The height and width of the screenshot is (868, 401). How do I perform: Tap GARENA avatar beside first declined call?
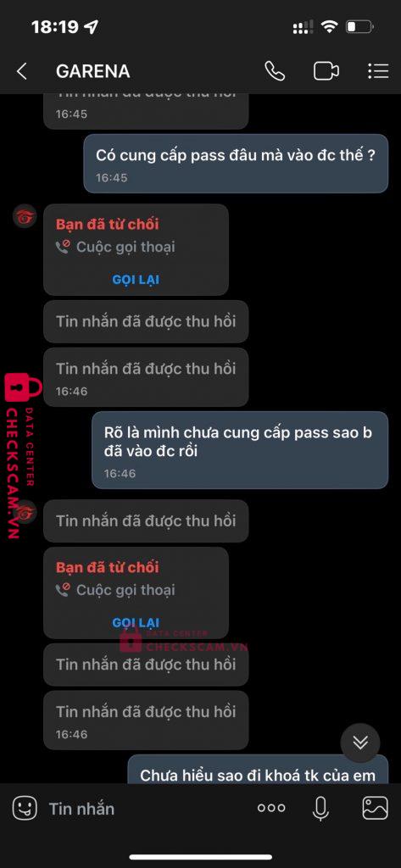25,216
